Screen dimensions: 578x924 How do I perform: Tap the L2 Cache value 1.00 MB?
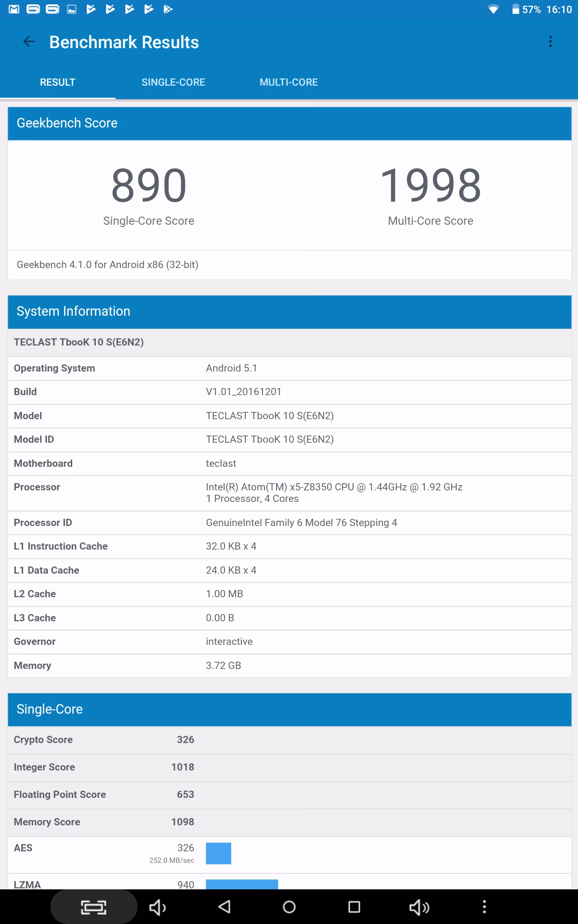tap(224, 594)
